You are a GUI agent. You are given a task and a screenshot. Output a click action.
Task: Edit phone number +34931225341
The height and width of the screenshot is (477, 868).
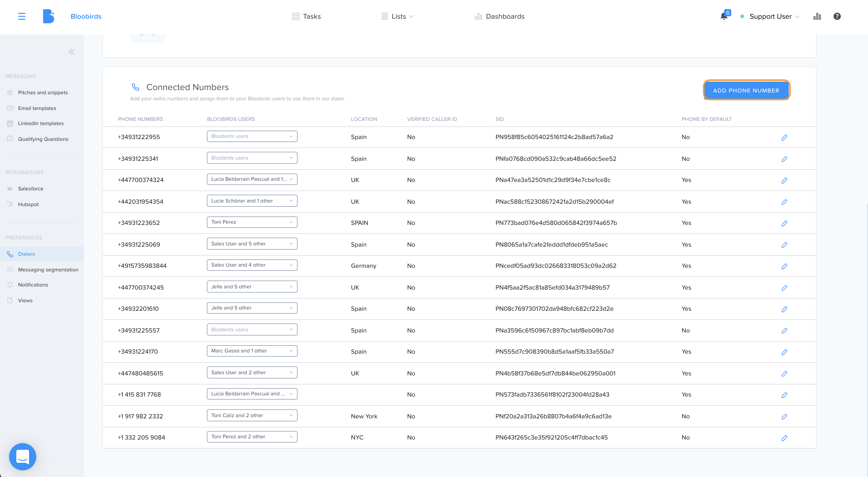coord(785,159)
